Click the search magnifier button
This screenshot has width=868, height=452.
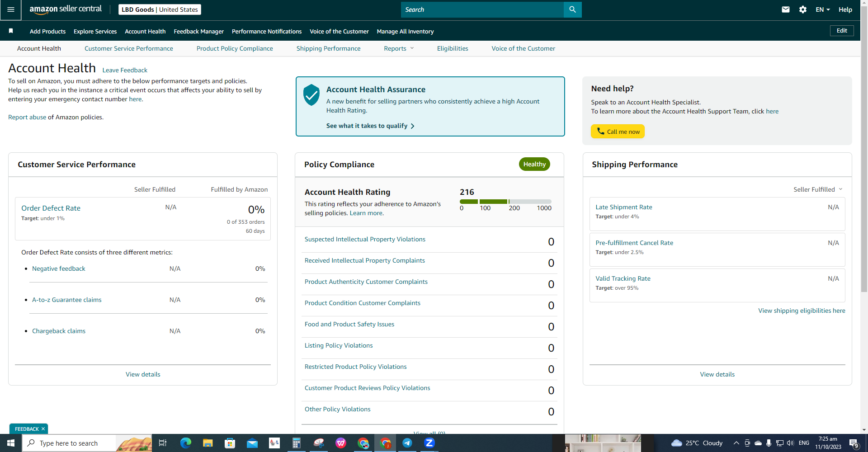coord(572,9)
